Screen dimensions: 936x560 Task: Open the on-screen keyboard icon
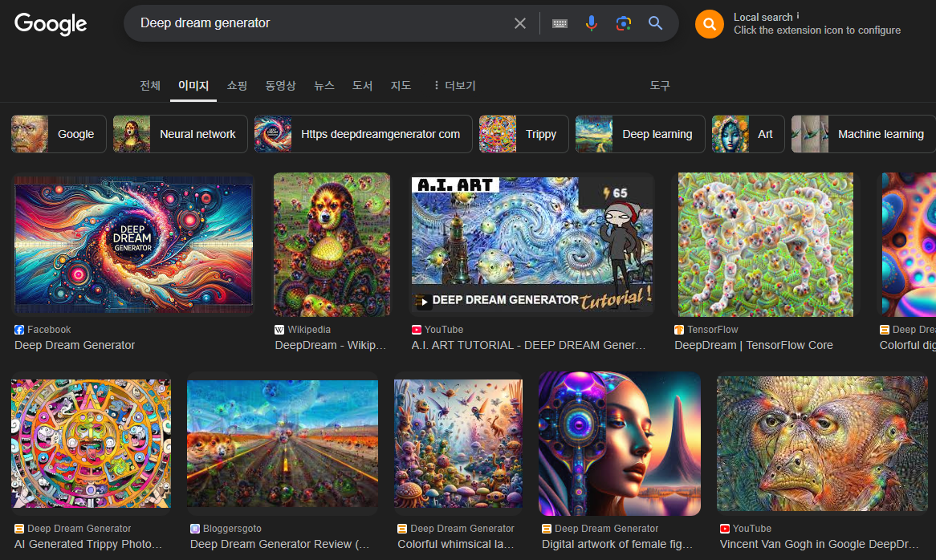560,23
